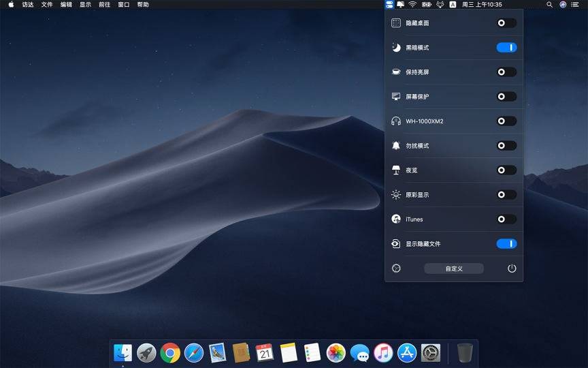Viewport: 588px width, 368px height.
Task: Open Google Chrome from the Dock
Action: pyautogui.click(x=170, y=352)
